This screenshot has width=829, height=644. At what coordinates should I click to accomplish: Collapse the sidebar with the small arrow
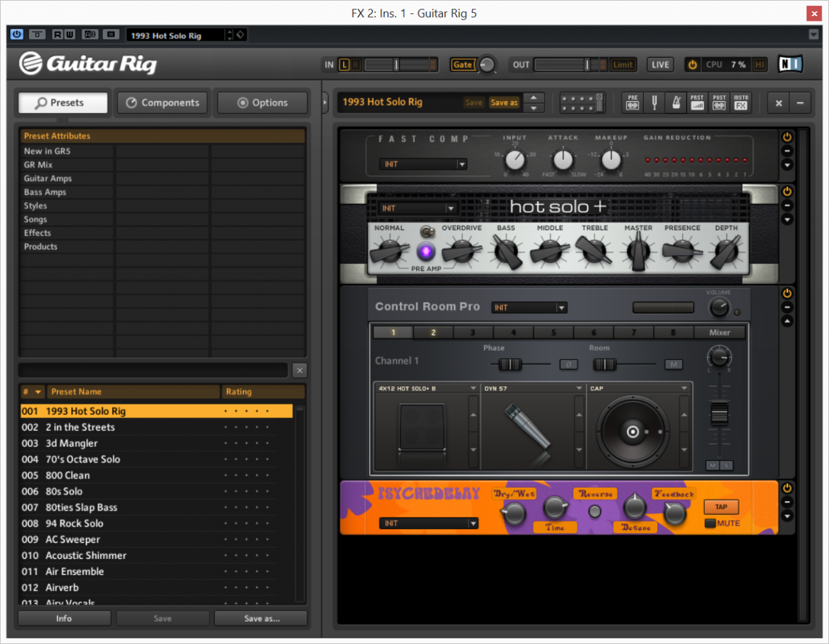coord(325,103)
